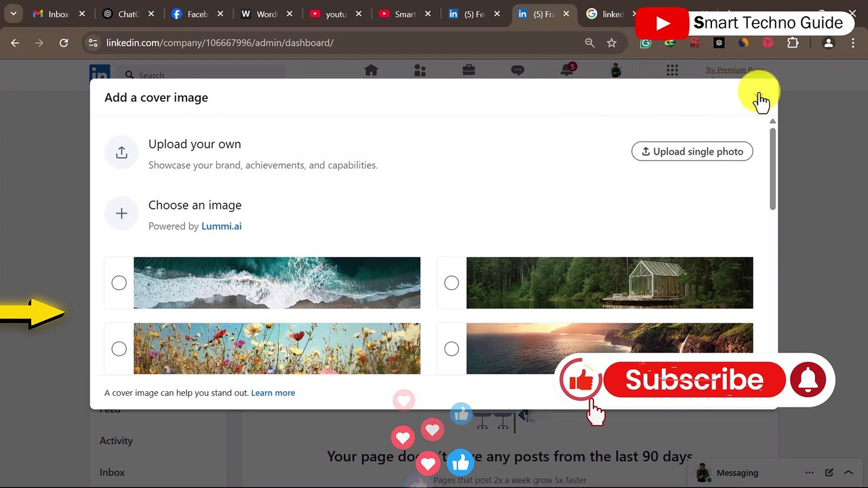
Task: Open the My Network icon in LinkedIn
Action: click(x=420, y=70)
